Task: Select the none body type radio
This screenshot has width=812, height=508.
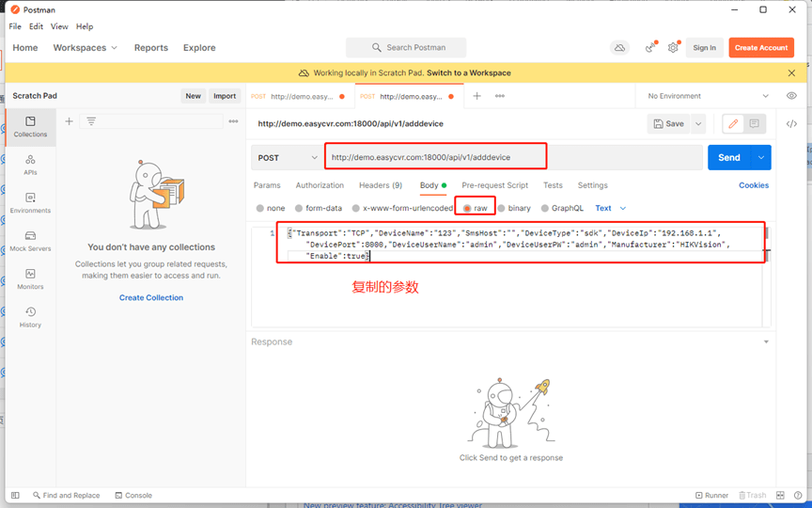Action: 260,209
